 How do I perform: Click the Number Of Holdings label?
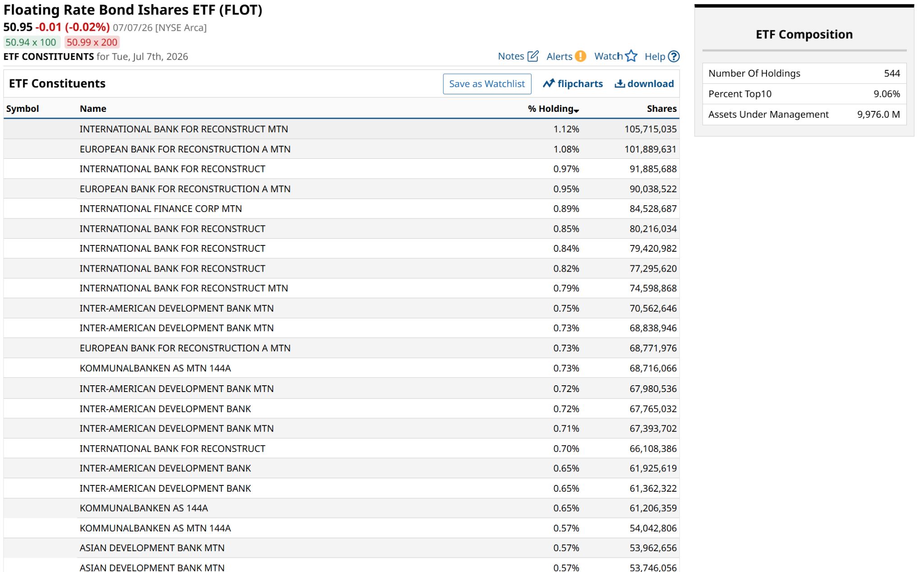754,74
